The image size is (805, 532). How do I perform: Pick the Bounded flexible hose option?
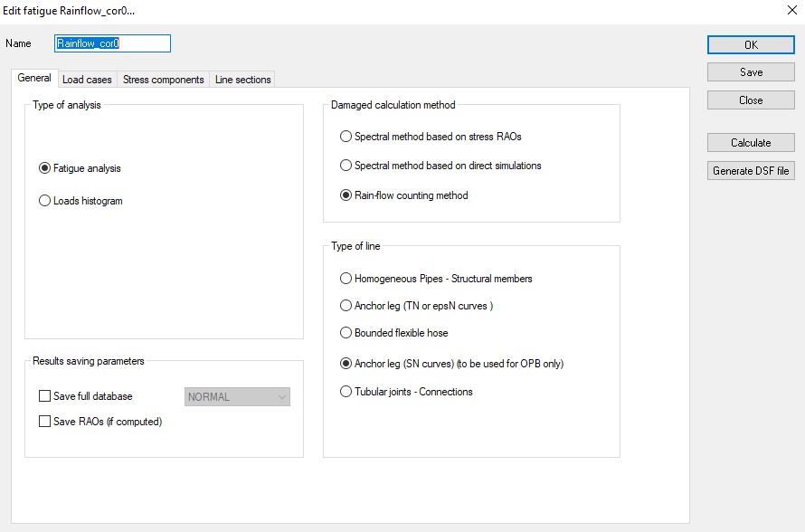pyautogui.click(x=346, y=333)
